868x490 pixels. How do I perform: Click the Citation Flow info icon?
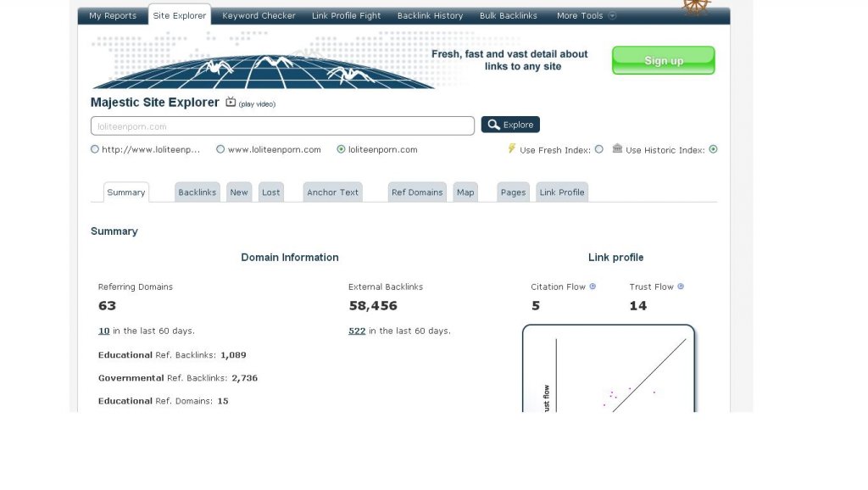(593, 287)
